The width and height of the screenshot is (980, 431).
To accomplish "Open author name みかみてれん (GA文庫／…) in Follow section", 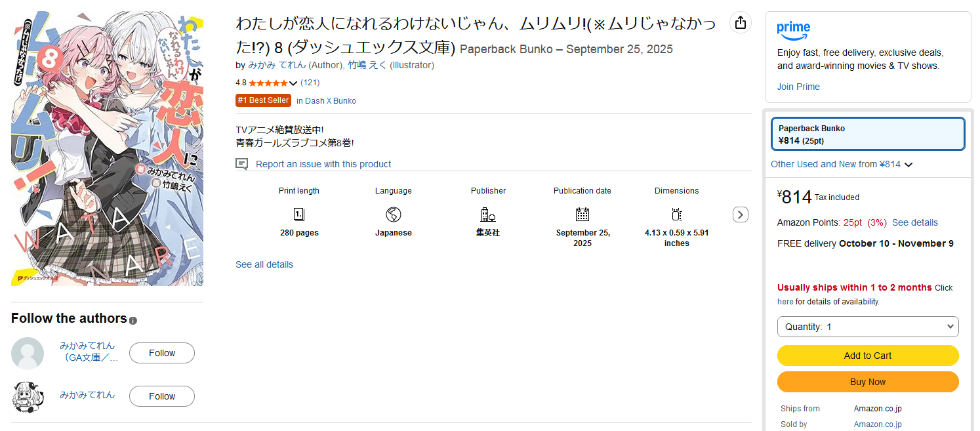I will 89,352.
